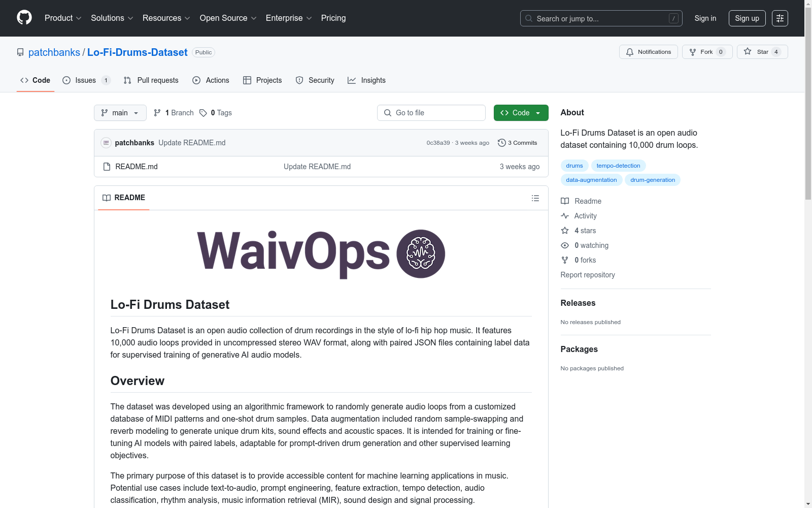
Task: Click the tag icon beside 0 Tags
Action: 203,113
